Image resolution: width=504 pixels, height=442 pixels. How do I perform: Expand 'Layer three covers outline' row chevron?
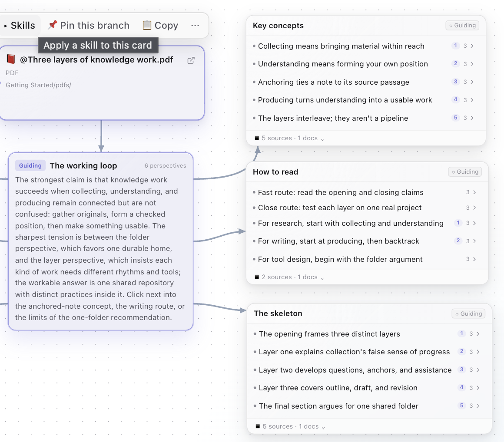(x=478, y=388)
